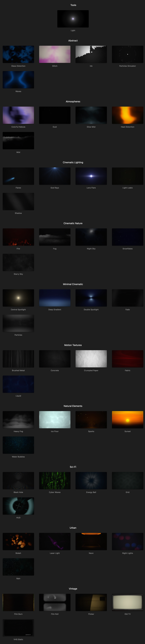This screenshot has width=145, height=644.
Task: Pick the Snowflakes thumbnail
Action: 128,237
